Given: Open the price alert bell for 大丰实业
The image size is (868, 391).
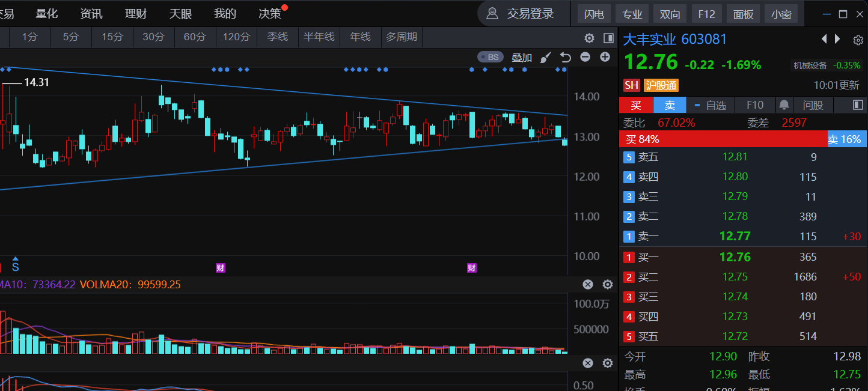Looking at the screenshot, I should pyautogui.click(x=784, y=105).
